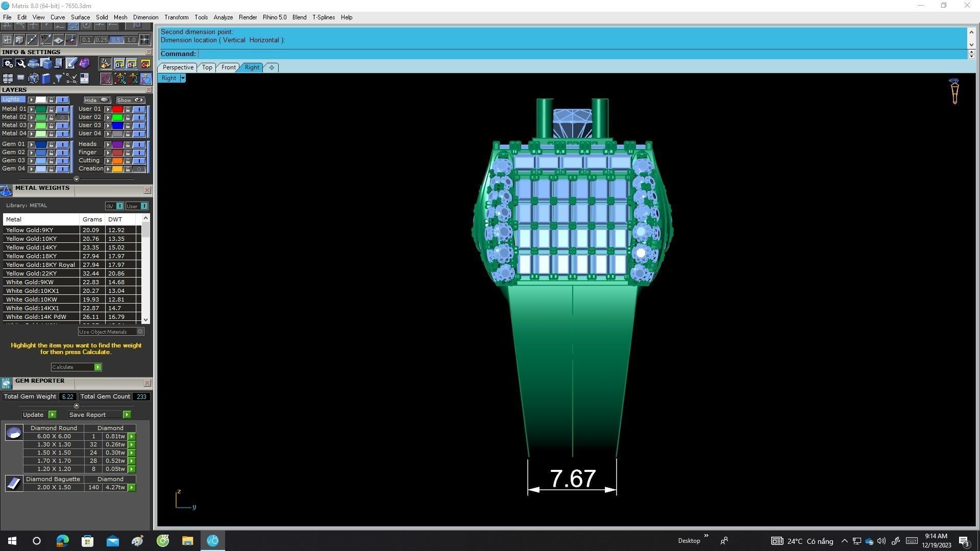
Task: Switch to the Perspective viewport tab
Action: point(178,67)
